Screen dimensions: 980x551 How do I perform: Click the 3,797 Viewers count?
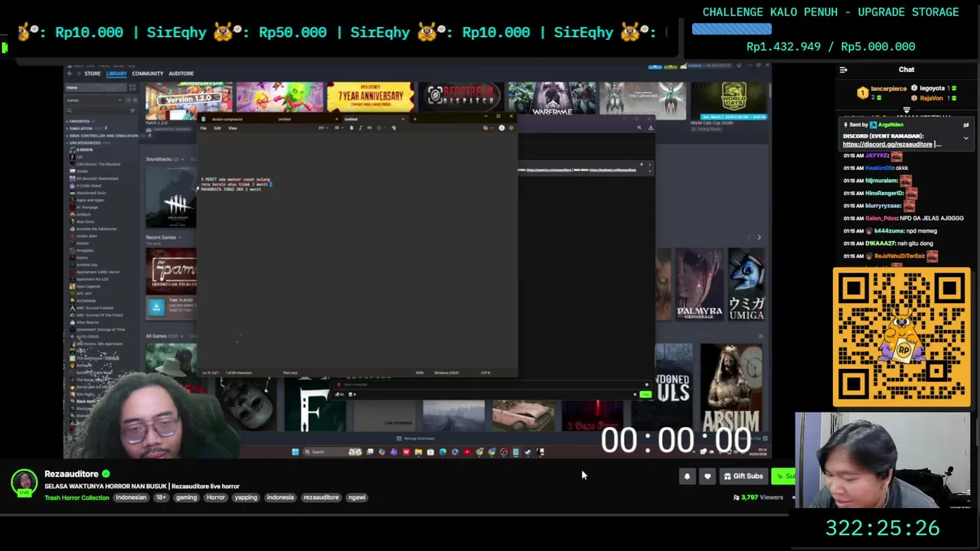point(758,497)
